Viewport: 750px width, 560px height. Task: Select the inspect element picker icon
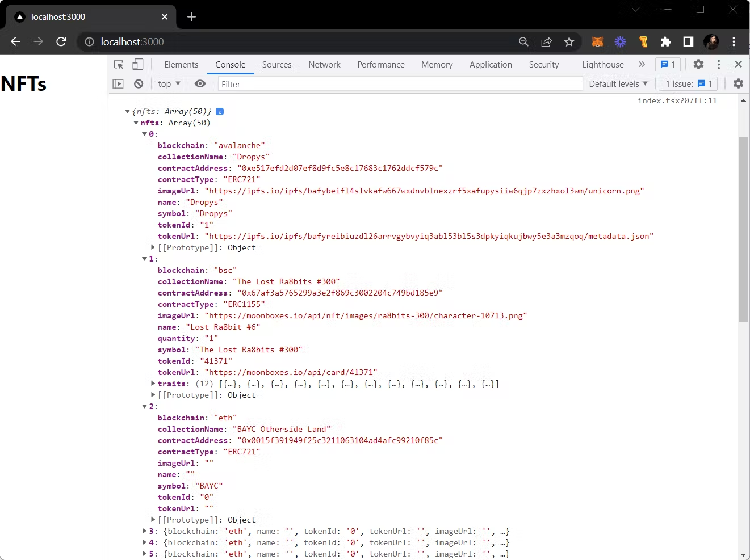119,65
